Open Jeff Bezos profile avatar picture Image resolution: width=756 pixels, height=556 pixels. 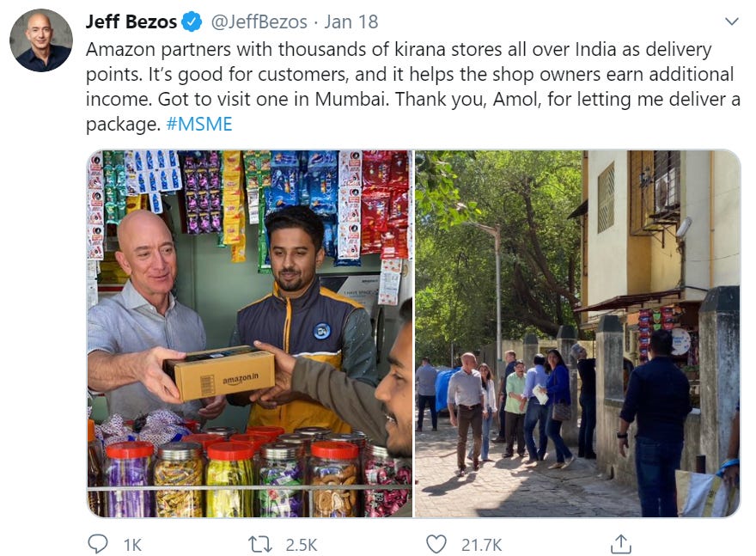[x=41, y=40]
